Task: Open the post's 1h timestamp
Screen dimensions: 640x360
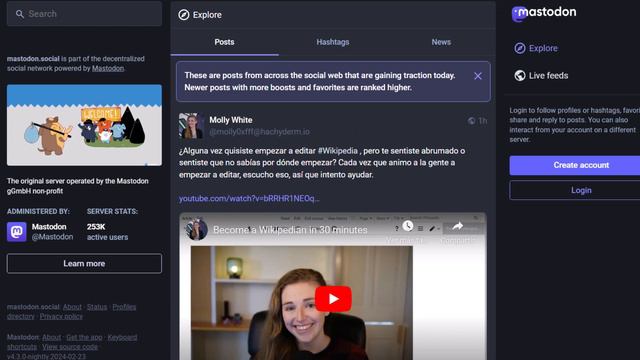Action: [x=483, y=121]
